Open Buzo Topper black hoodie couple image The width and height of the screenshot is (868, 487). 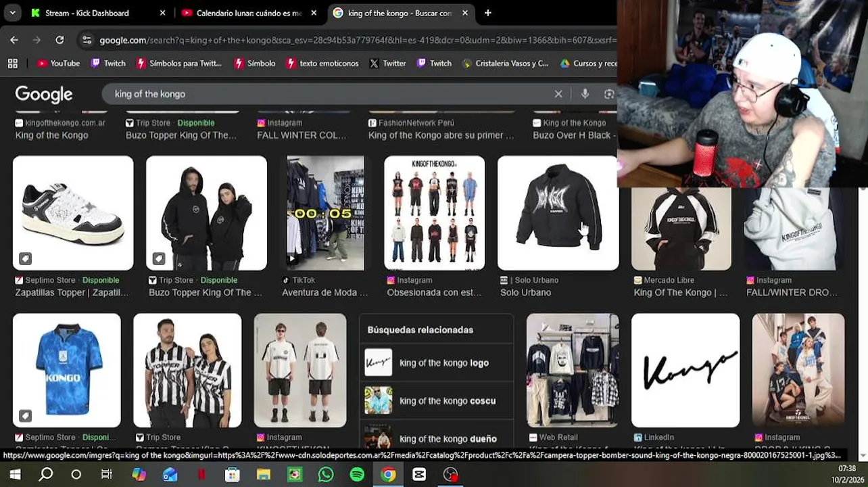[x=206, y=213]
